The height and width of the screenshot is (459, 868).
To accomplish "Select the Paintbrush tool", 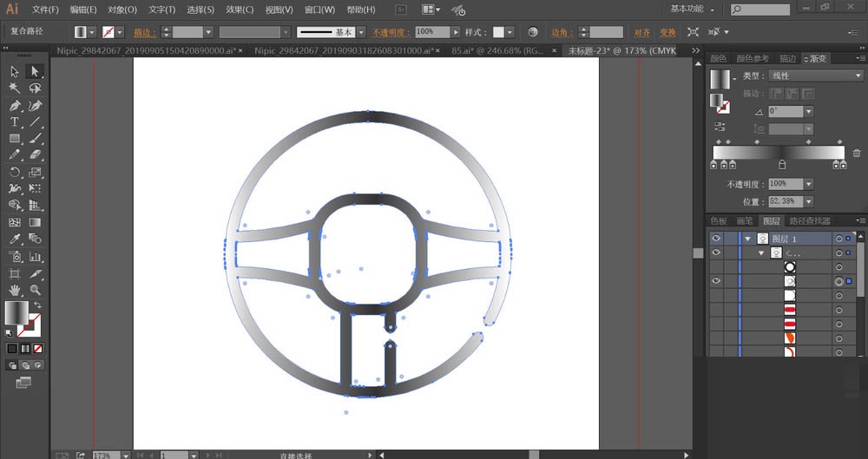I will tap(35, 139).
